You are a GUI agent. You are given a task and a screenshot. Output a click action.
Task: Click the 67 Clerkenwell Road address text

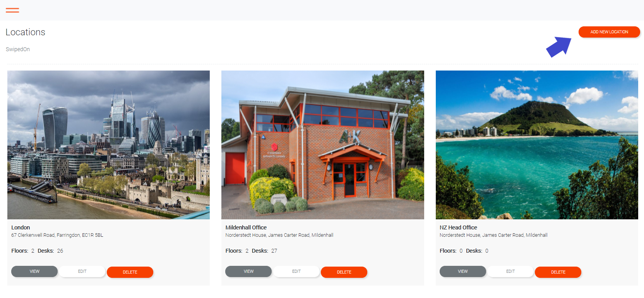click(x=57, y=235)
